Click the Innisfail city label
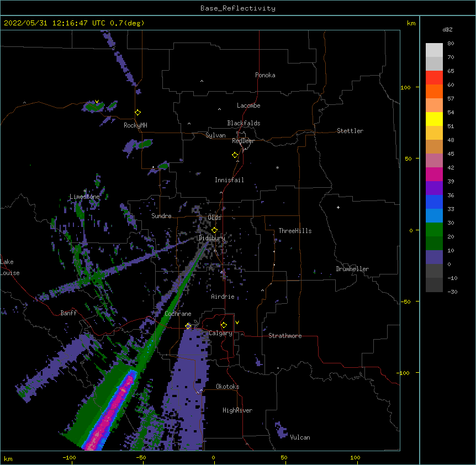Image resolution: width=476 pixels, height=465 pixels. (229, 180)
